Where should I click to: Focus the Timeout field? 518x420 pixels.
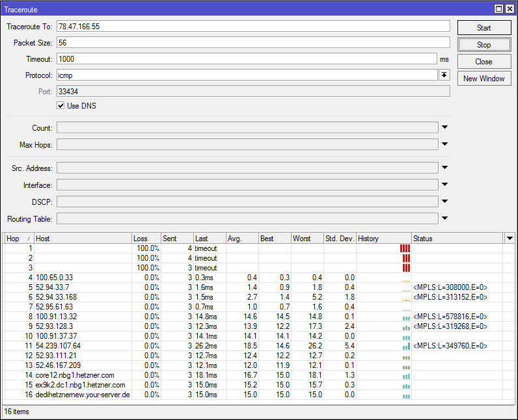tap(247, 59)
